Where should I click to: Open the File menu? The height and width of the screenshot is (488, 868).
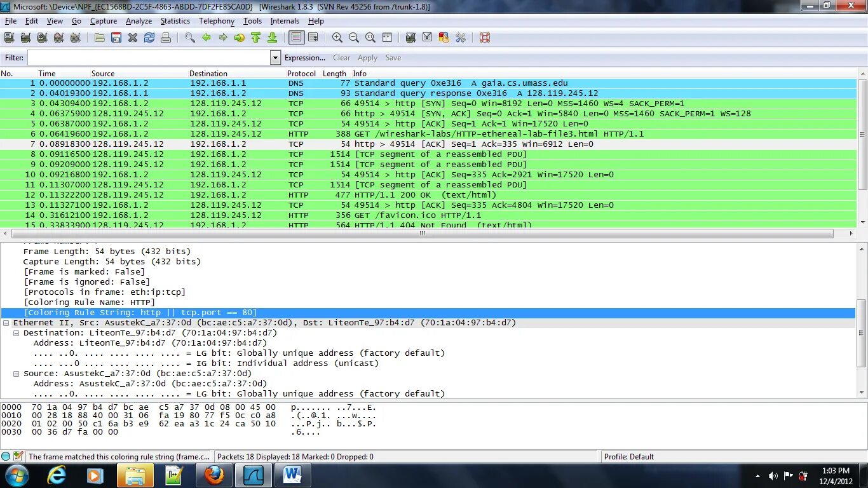click(x=11, y=21)
